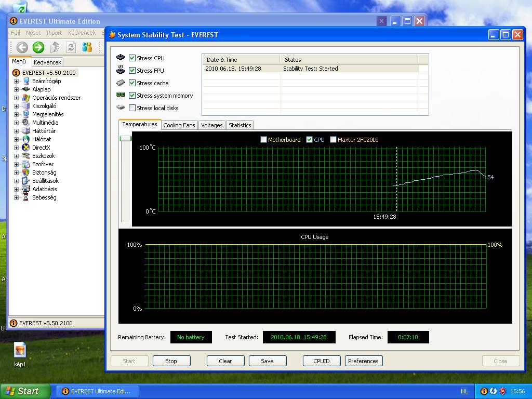Expand the Alaplap tree node
Image resolution: width=532 pixels, height=399 pixels.
click(16, 89)
